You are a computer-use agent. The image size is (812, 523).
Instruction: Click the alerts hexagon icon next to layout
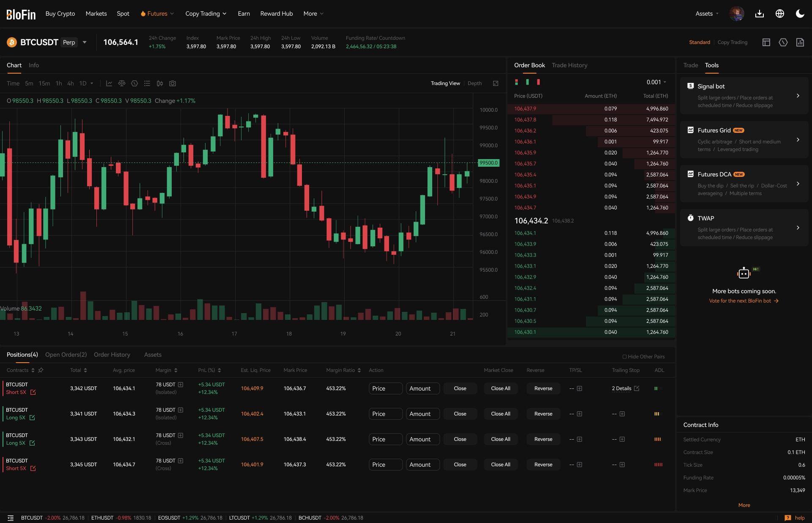[783, 42]
